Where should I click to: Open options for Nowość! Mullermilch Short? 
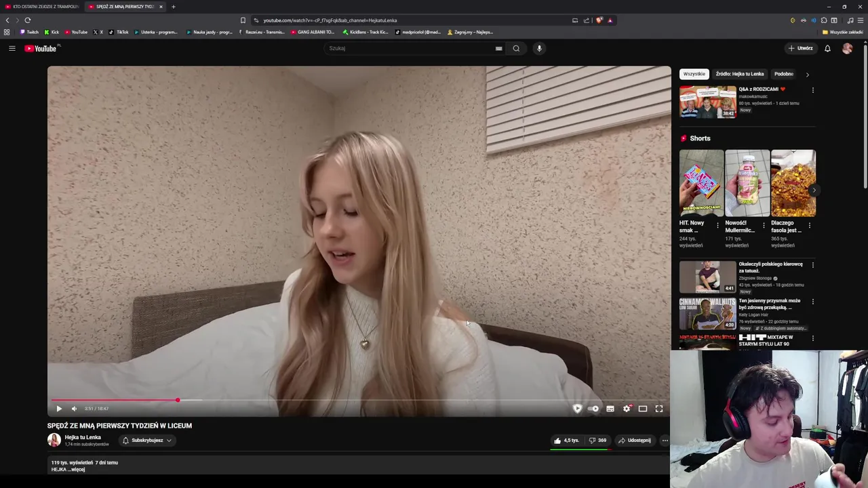pyautogui.click(x=764, y=225)
